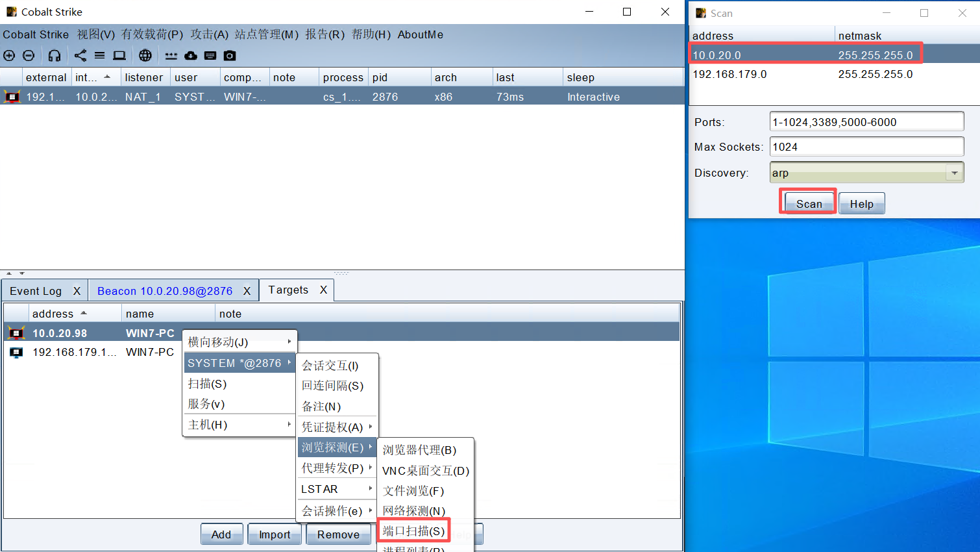Viewport: 980px width, 552px height.
Task: Choose 扫描(S) in the context menu
Action: [x=240, y=384]
